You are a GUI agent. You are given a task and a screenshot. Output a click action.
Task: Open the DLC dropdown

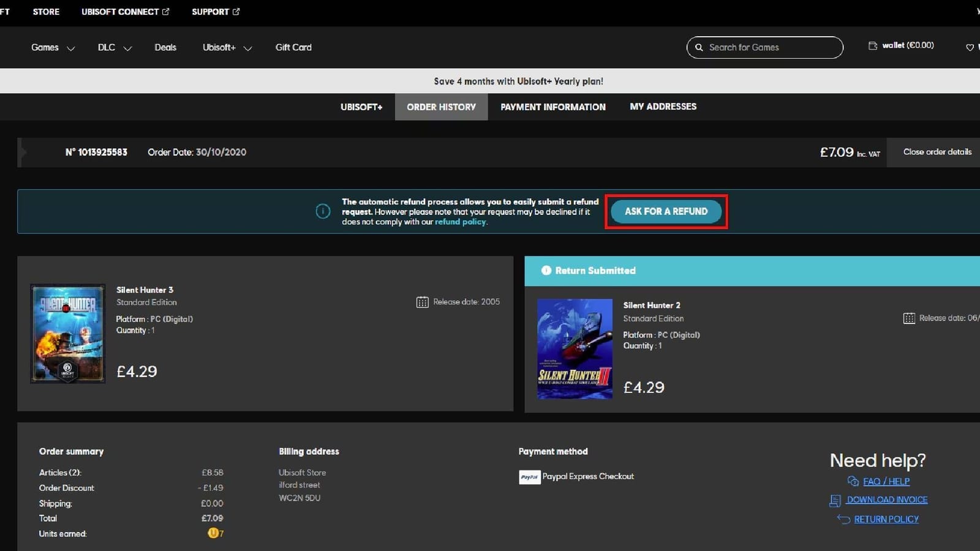(114, 47)
